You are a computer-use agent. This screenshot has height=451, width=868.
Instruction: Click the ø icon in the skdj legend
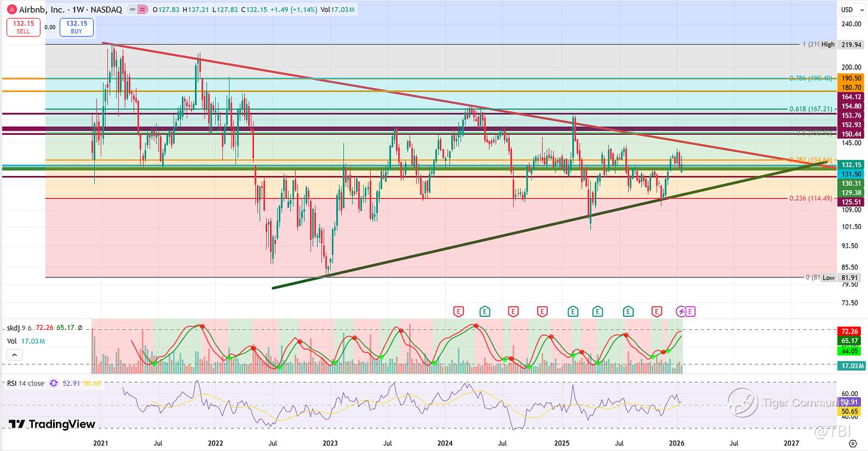pyautogui.click(x=80, y=328)
